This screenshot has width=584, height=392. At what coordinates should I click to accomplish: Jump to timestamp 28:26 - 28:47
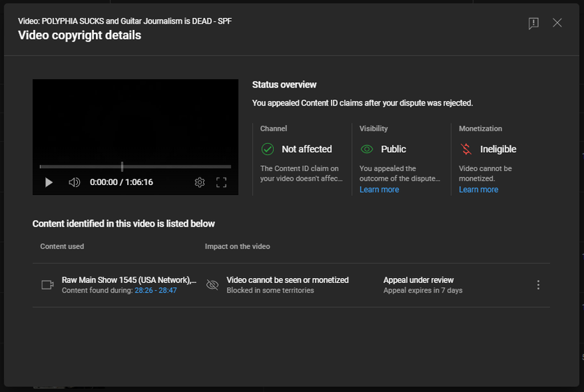click(156, 290)
